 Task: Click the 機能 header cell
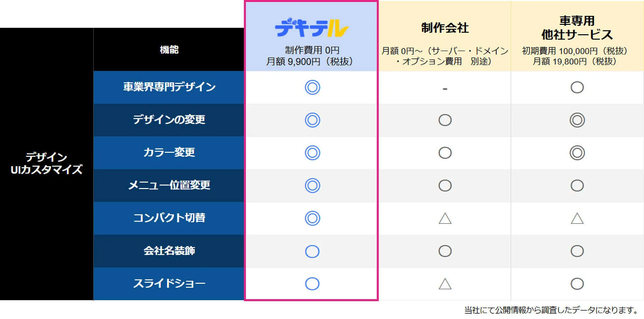point(169,49)
